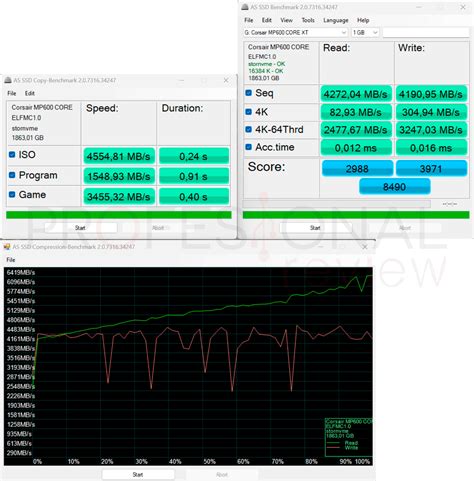Screen dimensions: 474x481
Task: Click the Game speed 3455,32 MB/s
Action: point(119,197)
